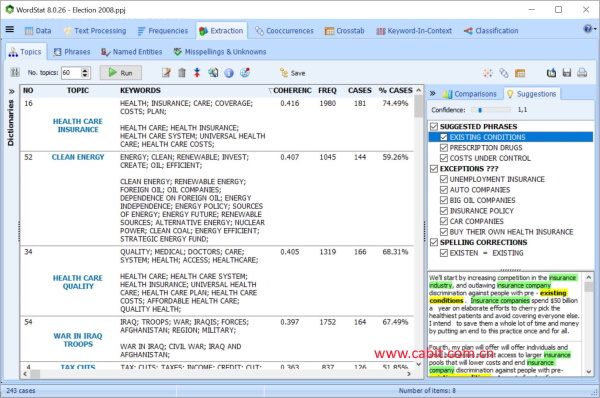The image size is (600, 398).
Task: Click the delete topic trash icon
Action: tap(182, 73)
